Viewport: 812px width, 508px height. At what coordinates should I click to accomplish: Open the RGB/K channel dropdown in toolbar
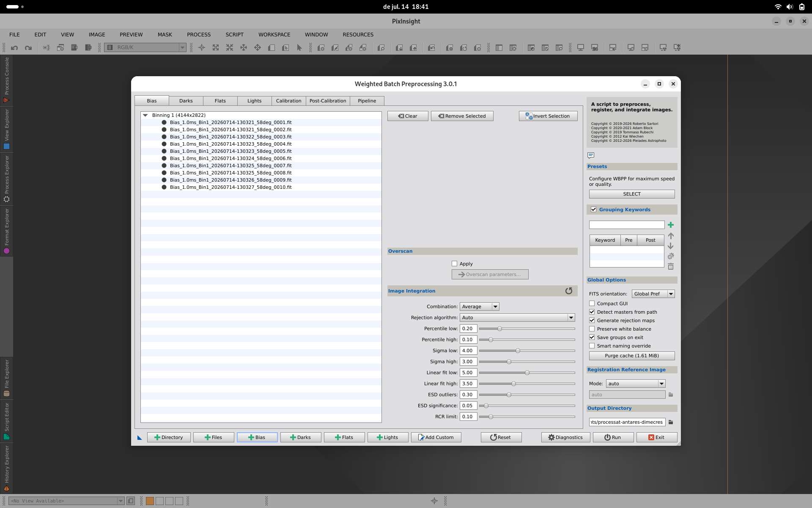click(x=145, y=47)
